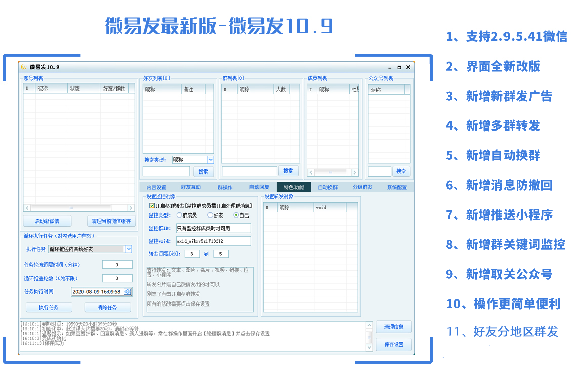Viewport: 588px width, 391px height.
Task: Expand the 执行任务 dropdown list
Action: click(129, 249)
